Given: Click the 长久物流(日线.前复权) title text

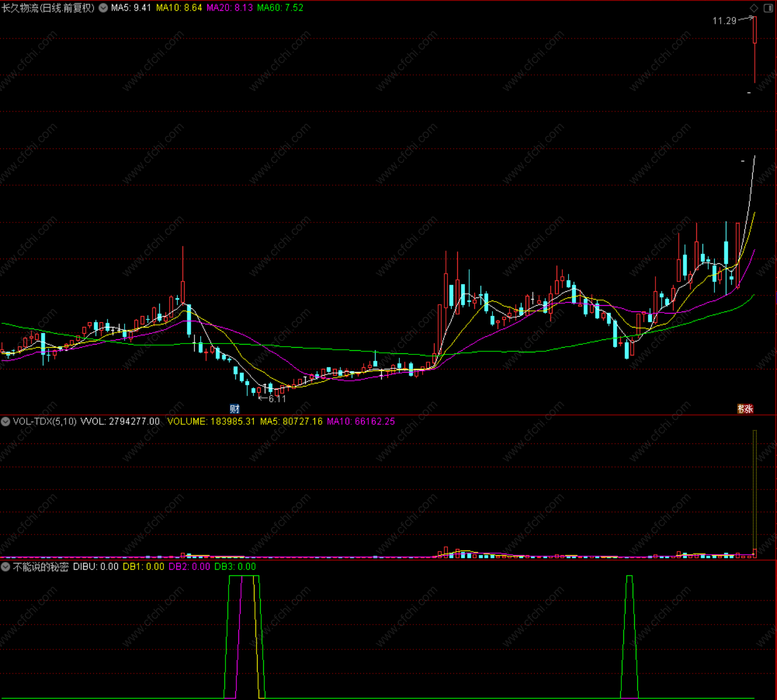Looking at the screenshot, I should coord(48,8).
